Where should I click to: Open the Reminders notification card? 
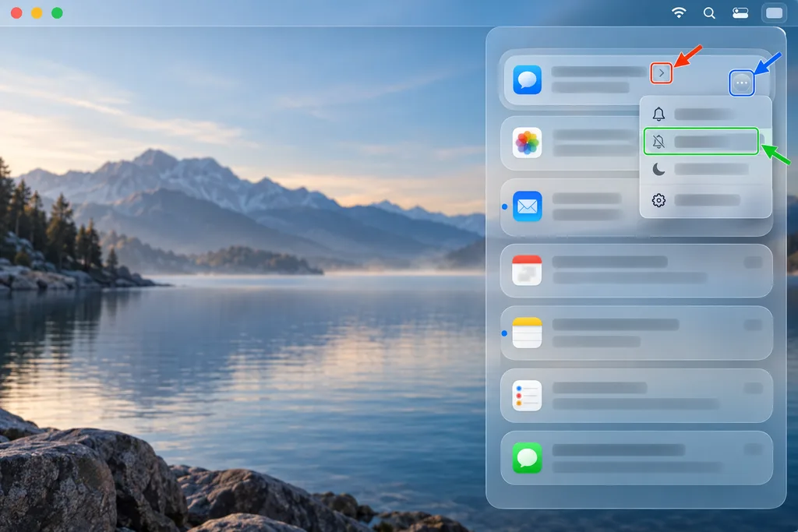point(636,396)
